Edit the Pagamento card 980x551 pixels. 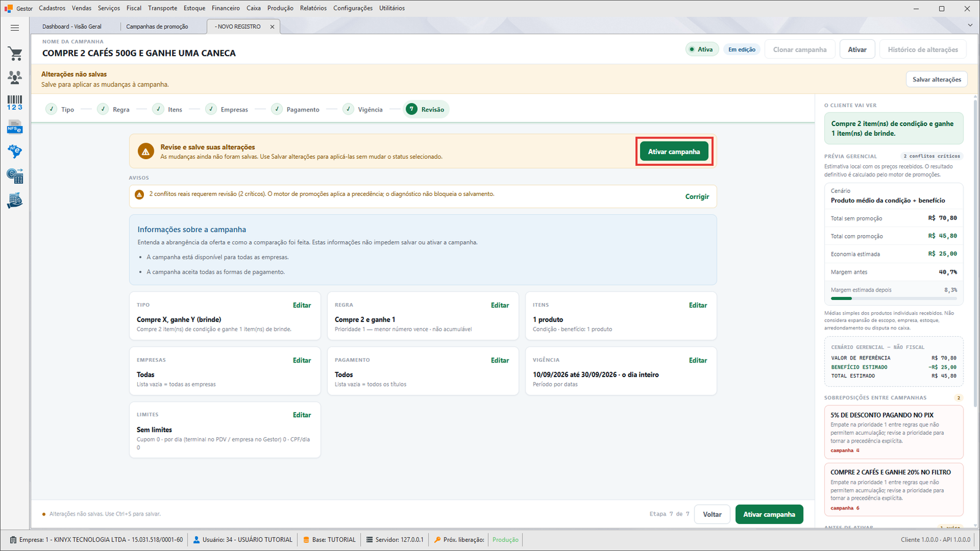500,360
